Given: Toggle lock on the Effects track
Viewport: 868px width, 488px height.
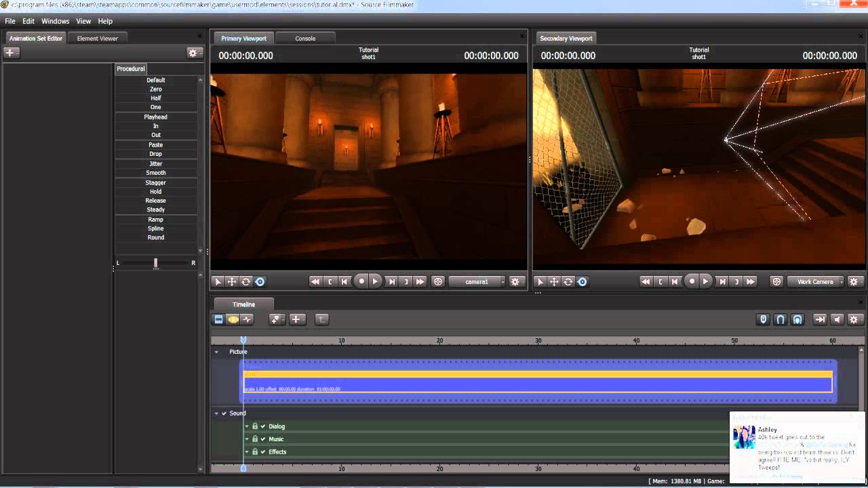Looking at the screenshot, I should coord(255,452).
